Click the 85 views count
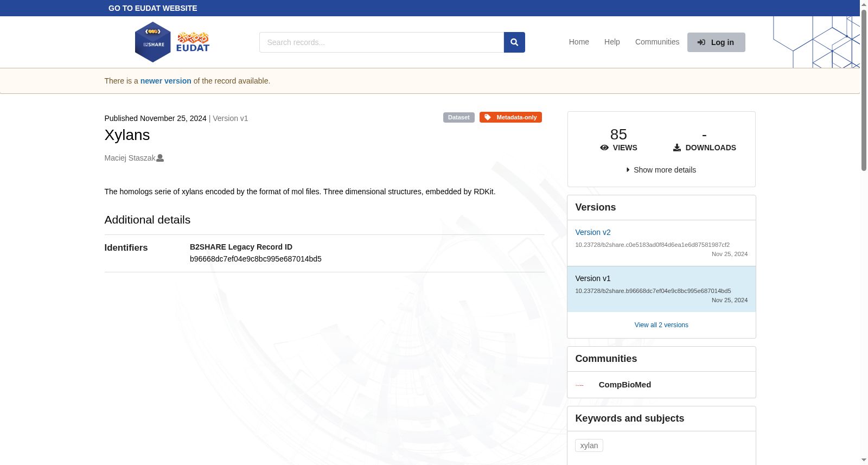Image resolution: width=868 pixels, height=465 pixels. (618, 134)
